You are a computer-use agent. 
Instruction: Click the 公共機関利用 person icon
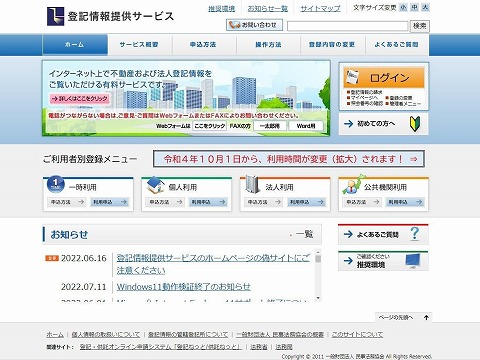click(x=353, y=184)
